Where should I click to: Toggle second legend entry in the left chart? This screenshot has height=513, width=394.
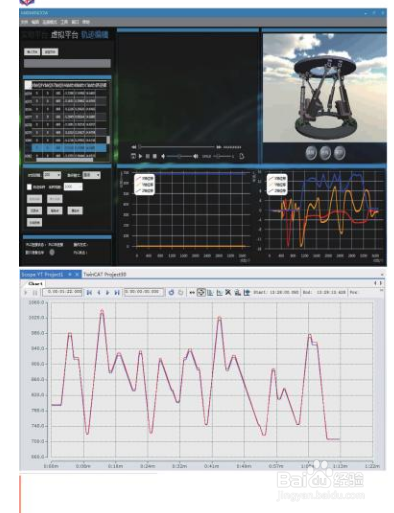(145, 185)
